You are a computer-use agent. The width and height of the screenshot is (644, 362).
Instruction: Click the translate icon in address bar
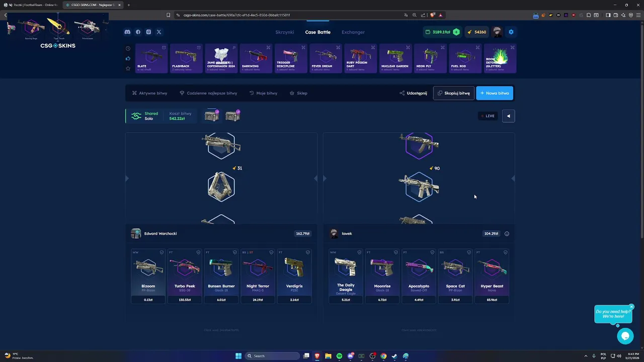406,15
